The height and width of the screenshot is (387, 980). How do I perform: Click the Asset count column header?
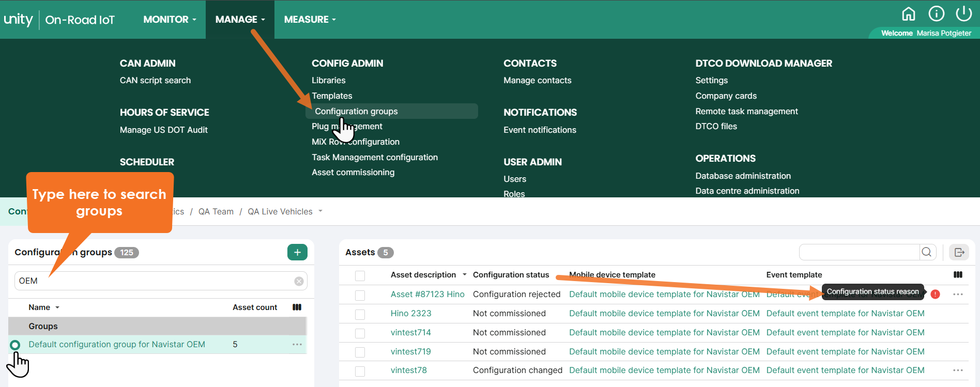coord(255,307)
